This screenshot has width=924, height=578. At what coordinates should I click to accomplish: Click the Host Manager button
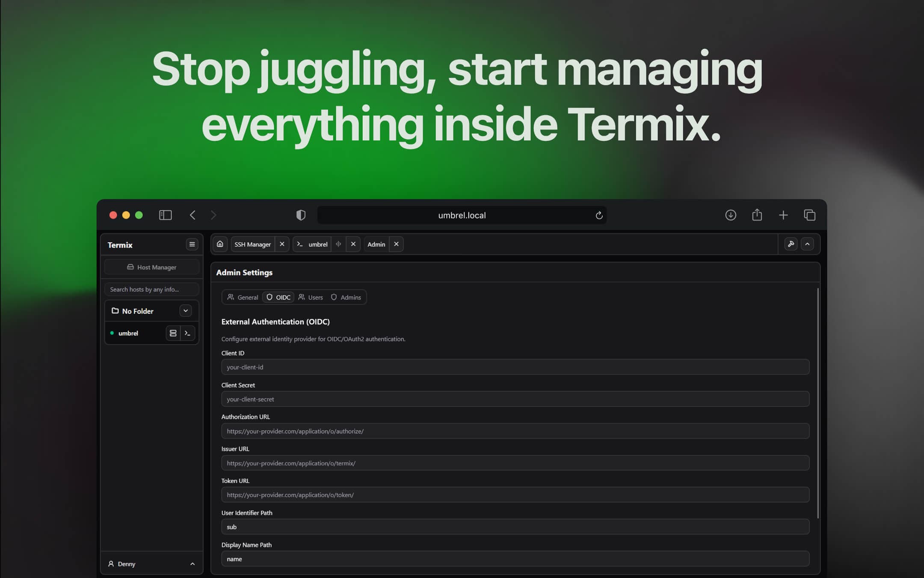151,267
